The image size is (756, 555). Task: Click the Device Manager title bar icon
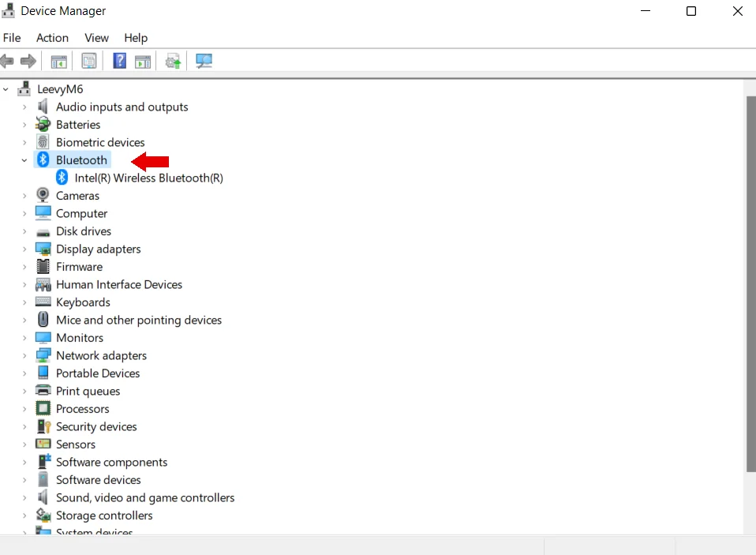[8, 10]
